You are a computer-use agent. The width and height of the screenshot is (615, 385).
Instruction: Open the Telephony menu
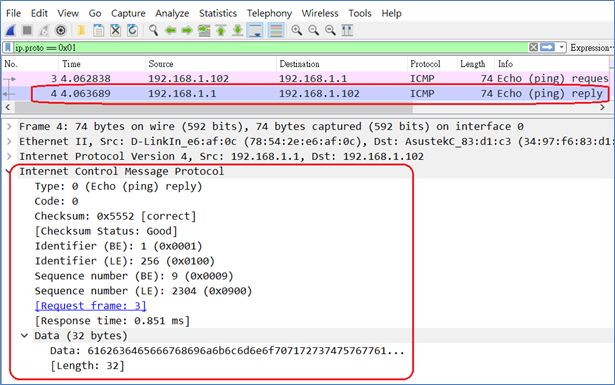(x=269, y=13)
